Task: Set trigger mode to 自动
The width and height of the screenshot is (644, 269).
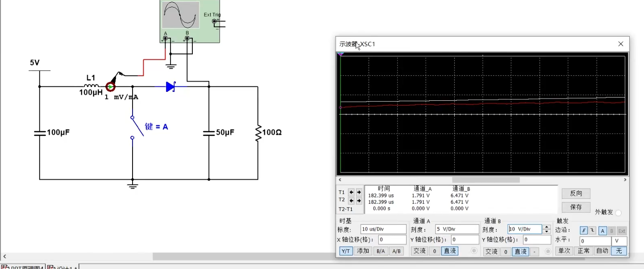Action: coord(602,251)
